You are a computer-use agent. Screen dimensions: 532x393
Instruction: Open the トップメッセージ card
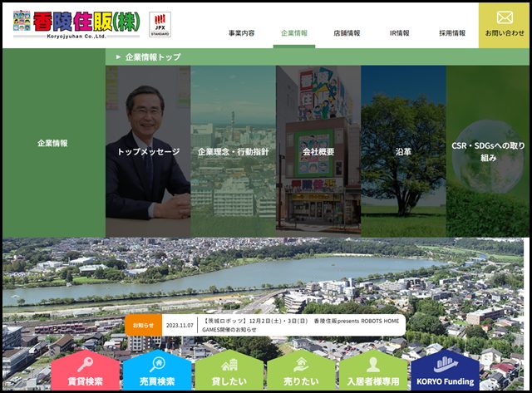(148, 151)
